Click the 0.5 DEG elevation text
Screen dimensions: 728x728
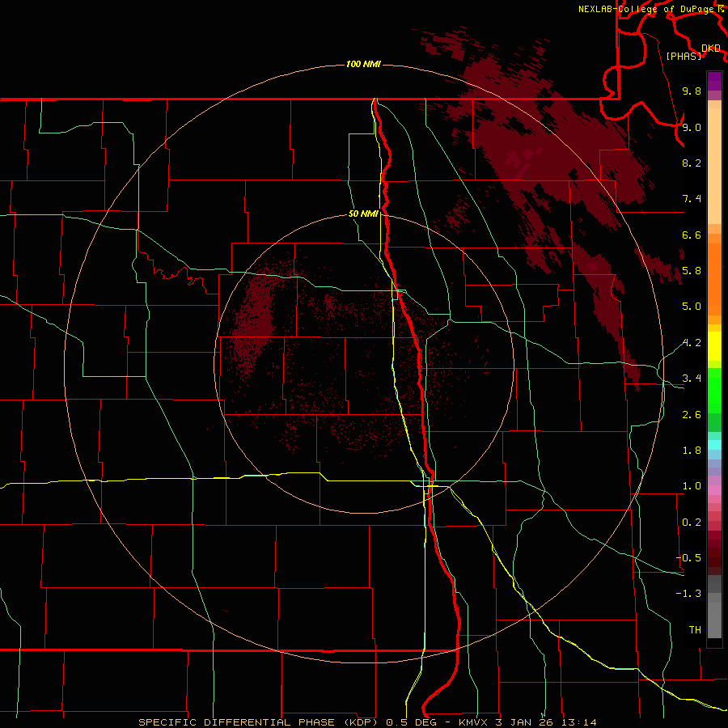point(412,722)
